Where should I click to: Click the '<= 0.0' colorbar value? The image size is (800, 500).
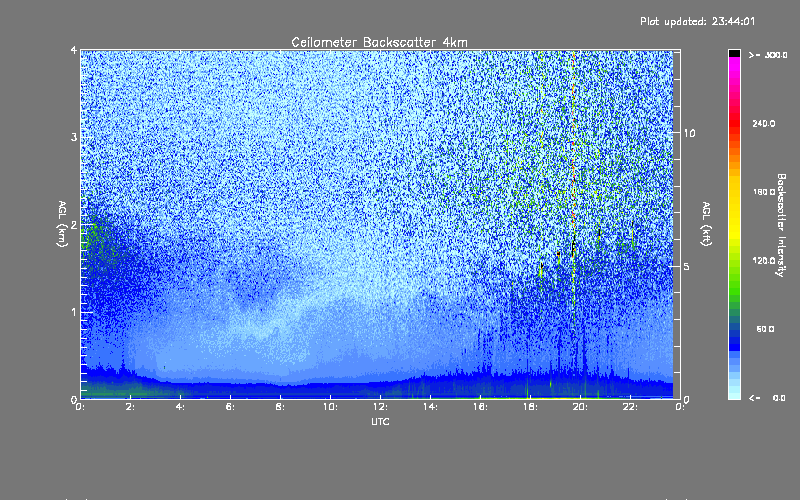(x=767, y=397)
